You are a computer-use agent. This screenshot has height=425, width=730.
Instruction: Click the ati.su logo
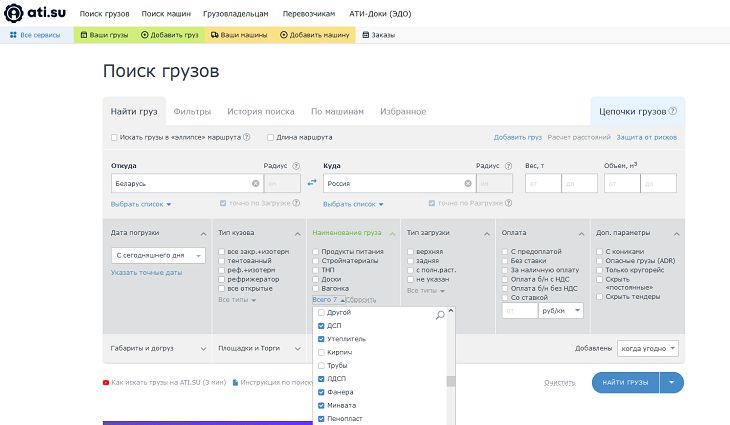click(37, 15)
